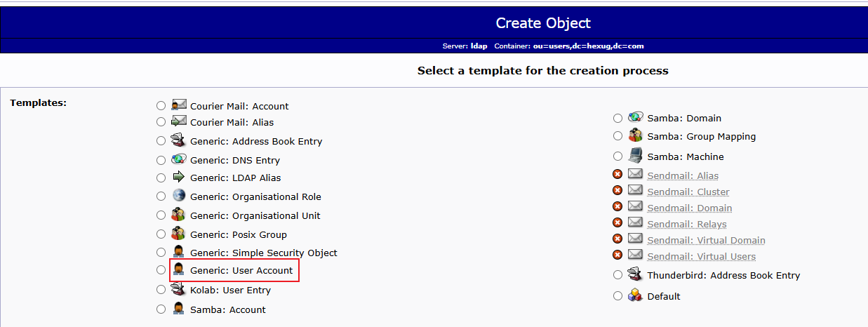Click the Organisational Role globe icon

[179, 196]
